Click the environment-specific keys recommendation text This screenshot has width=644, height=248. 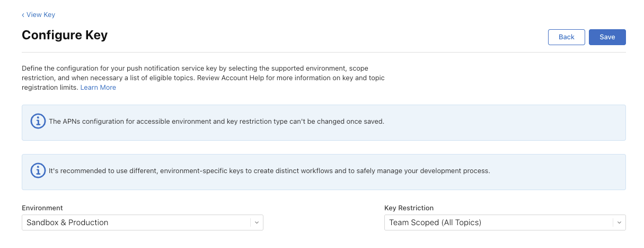tap(269, 171)
